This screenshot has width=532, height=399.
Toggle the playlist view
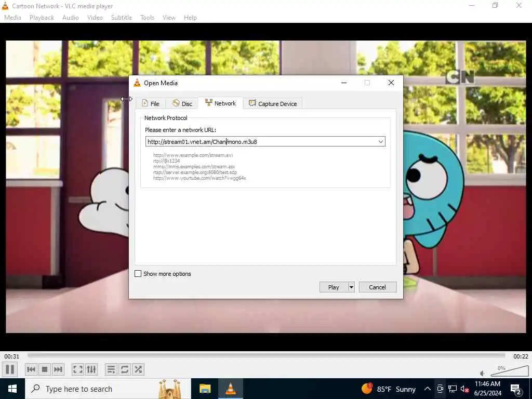coord(111,369)
